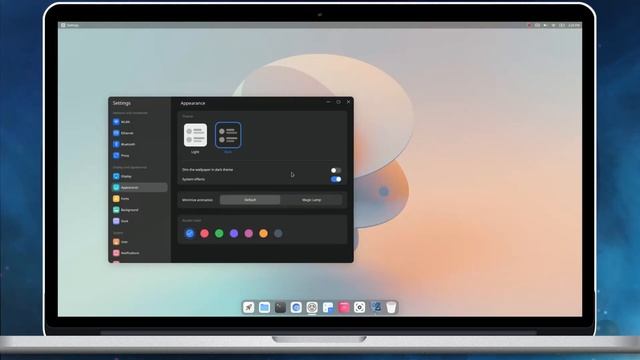Open the trash bin in the dock
Viewport: 640px width, 360px height.
(391, 307)
